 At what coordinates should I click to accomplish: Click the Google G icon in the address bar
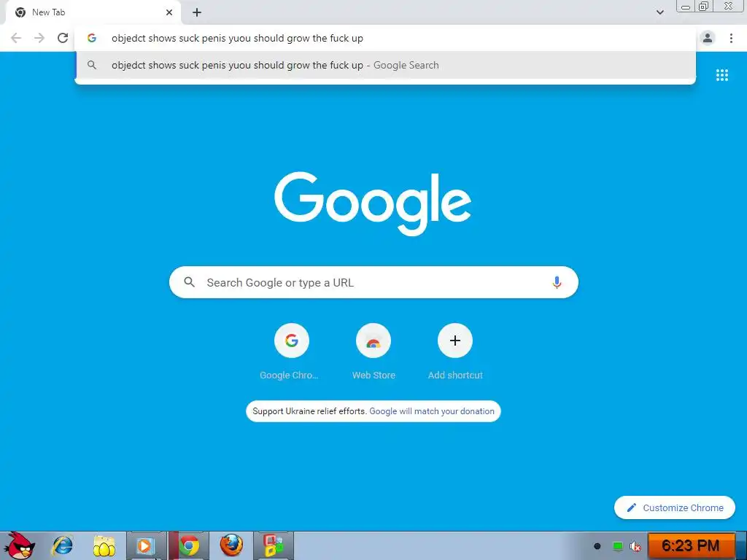pyautogui.click(x=92, y=38)
